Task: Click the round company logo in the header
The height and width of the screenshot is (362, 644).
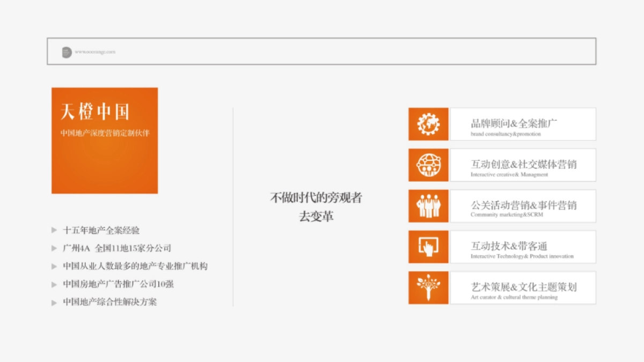Action: click(x=68, y=52)
